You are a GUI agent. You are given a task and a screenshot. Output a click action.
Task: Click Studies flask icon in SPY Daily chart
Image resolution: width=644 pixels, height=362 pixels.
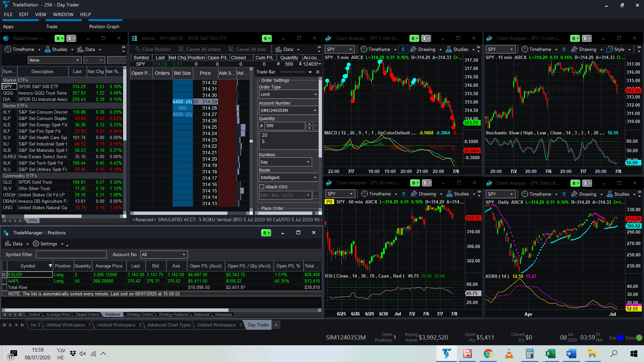(610, 194)
